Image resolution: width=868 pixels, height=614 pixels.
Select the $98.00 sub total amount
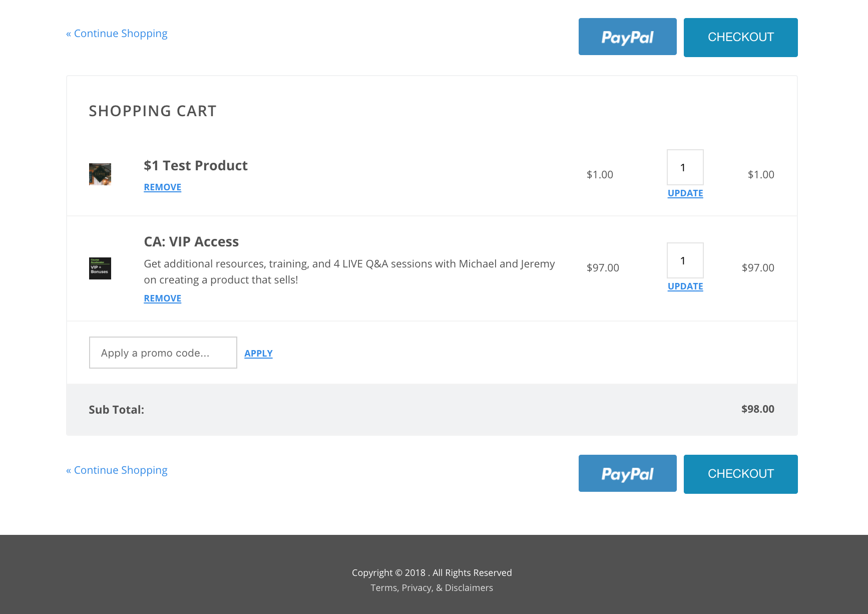click(x=757, y=409)
